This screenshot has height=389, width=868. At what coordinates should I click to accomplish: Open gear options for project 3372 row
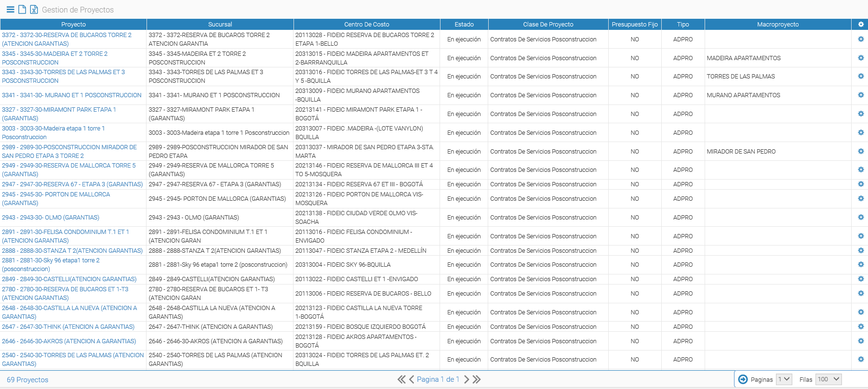[861, 39]
